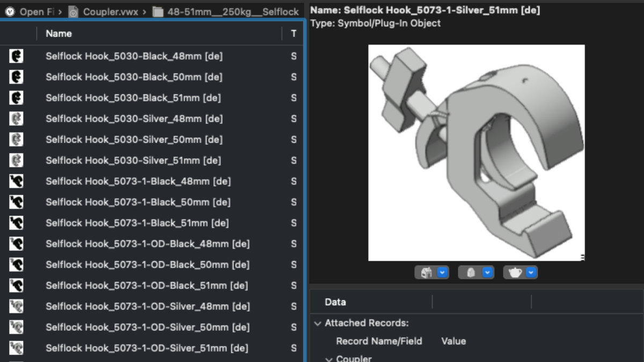Image resolution: width=644 pixels, height=362 pixels.
Task: Click the icon for Selflock Hook_5073-1-OD-Silver_48mm
Action: [16, 306]
